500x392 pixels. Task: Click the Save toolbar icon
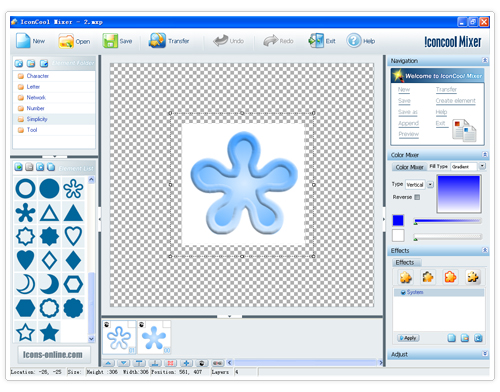(x=110, y=41)
